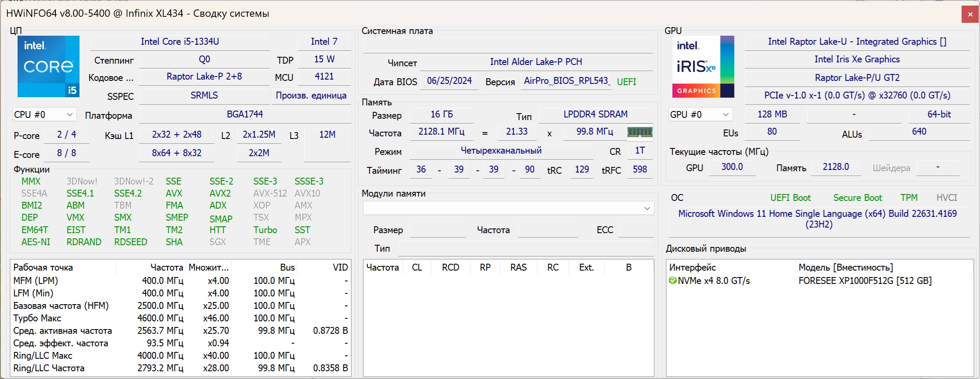Click the Интерфейс column header
Image resolution: width=980 pixels, height=379 pixels.
click(x=692, y=267)
